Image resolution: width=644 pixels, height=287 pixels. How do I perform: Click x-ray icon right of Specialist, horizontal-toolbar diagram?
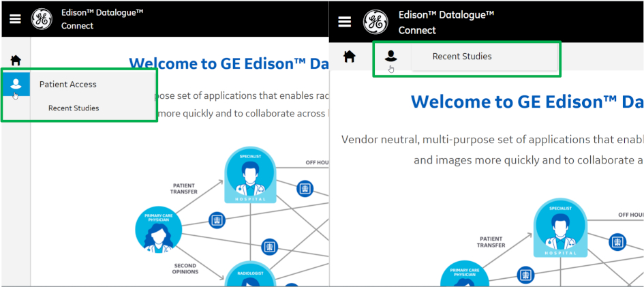tap(617, 242)
